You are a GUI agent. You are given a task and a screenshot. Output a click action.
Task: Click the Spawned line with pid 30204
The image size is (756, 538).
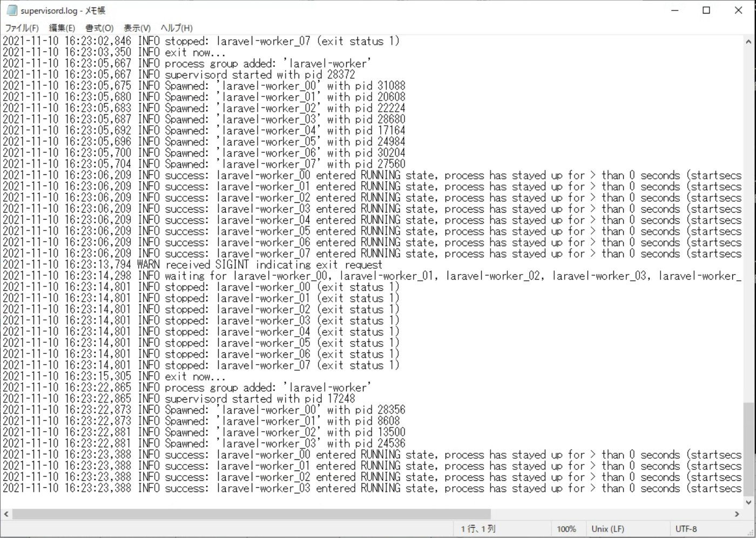(204, 153)
